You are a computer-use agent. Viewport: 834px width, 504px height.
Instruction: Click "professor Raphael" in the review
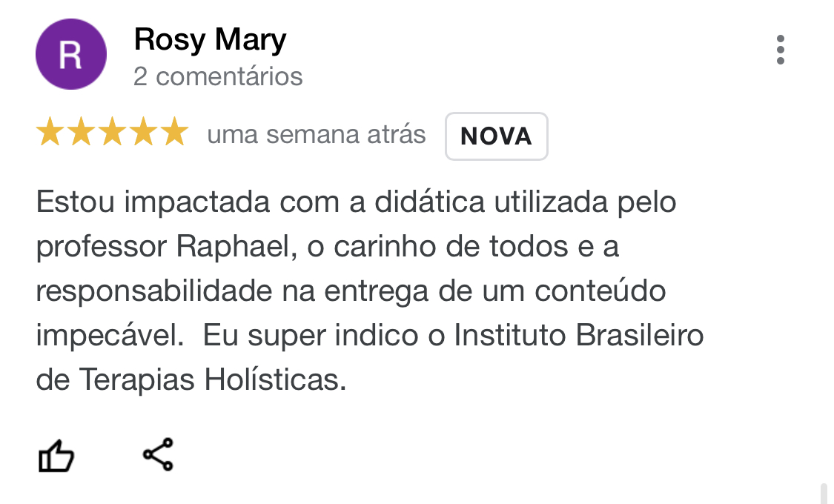(x=159, y=247)
